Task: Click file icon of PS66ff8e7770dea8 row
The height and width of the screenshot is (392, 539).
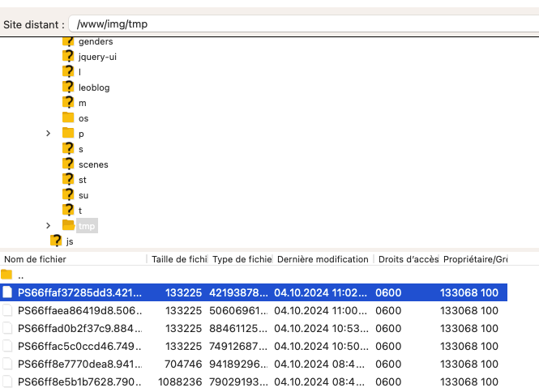Action: pos(6,364)
